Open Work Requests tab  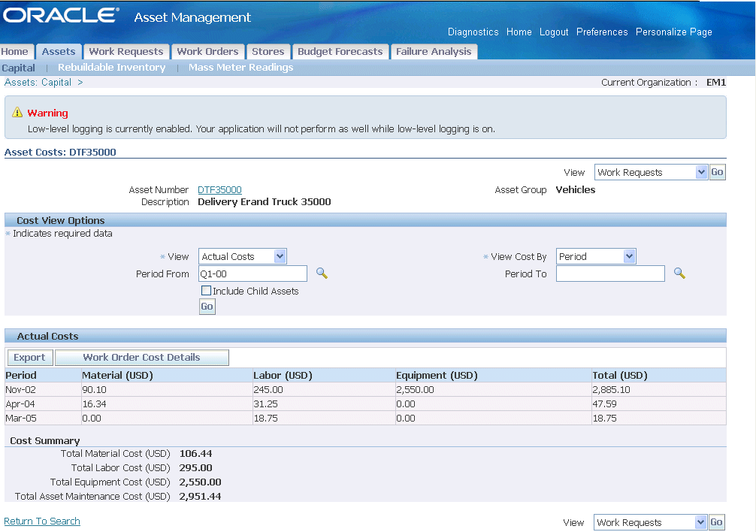(126, 52)
